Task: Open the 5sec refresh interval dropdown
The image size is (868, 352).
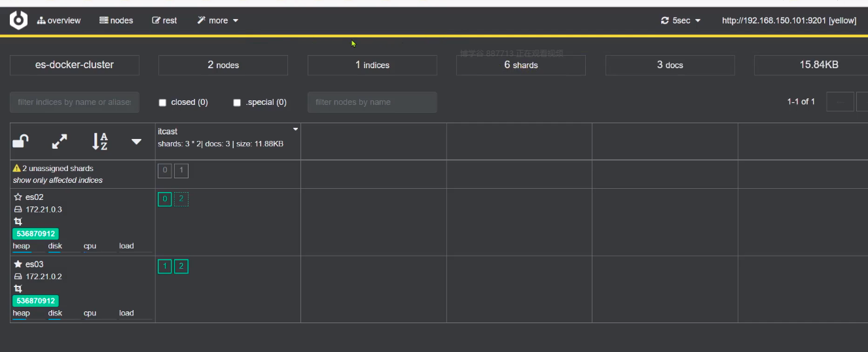Action: pyautogui.click(x=681, y=20)
